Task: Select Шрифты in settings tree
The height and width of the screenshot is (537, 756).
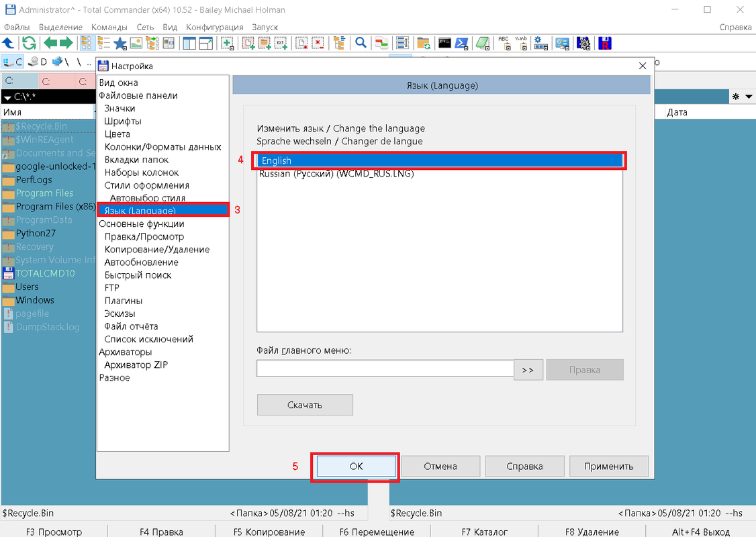Action: pyautogui.click(x=123, y=121)
